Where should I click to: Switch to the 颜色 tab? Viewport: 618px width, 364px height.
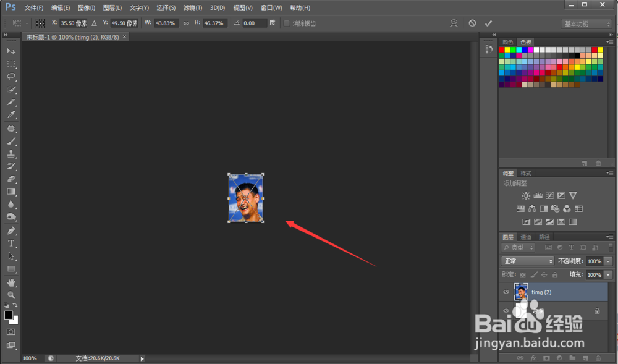tap(507, 42)
